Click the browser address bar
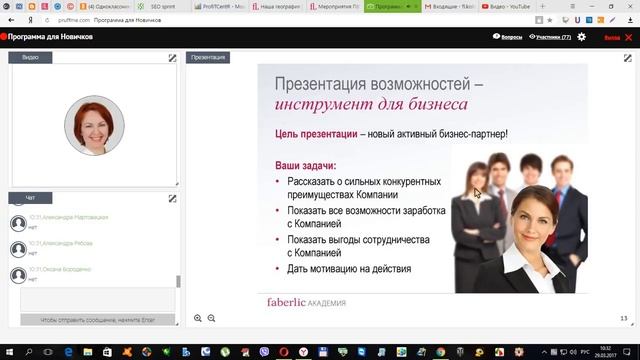This screenshot has height=360, width=640. tap(286, 20)
